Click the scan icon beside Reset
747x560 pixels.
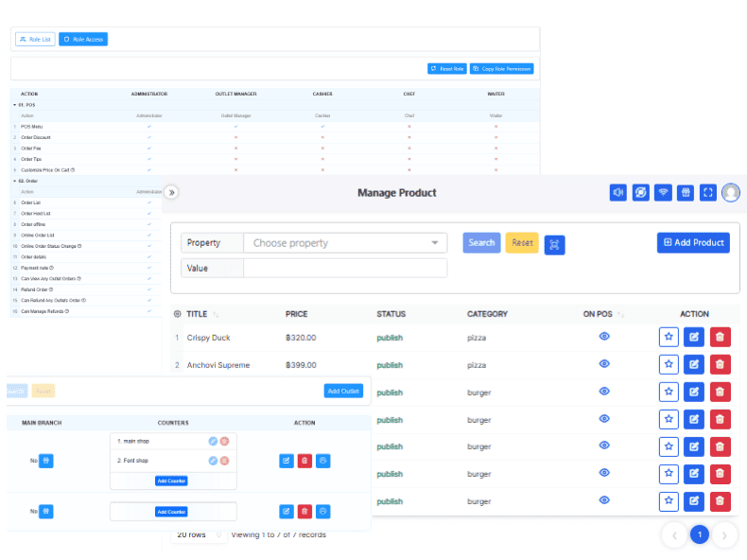click(554, 244)
